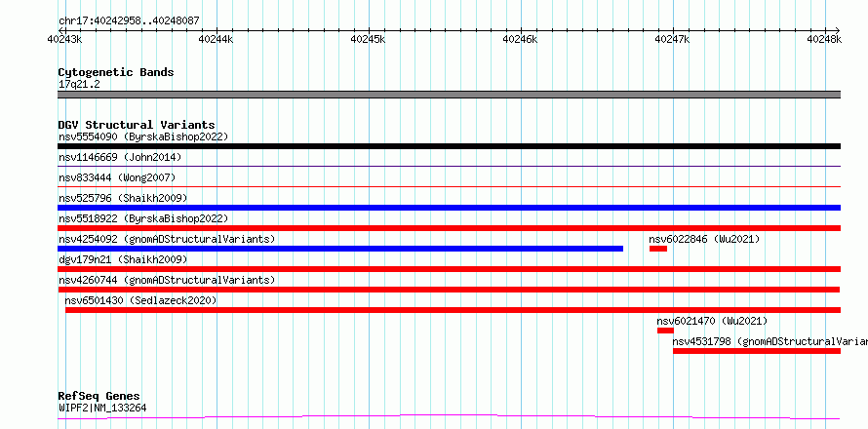Click the 40248k ruler label
Image resolution: width=868 pixels, height=429 pixels.
(825, 39)
